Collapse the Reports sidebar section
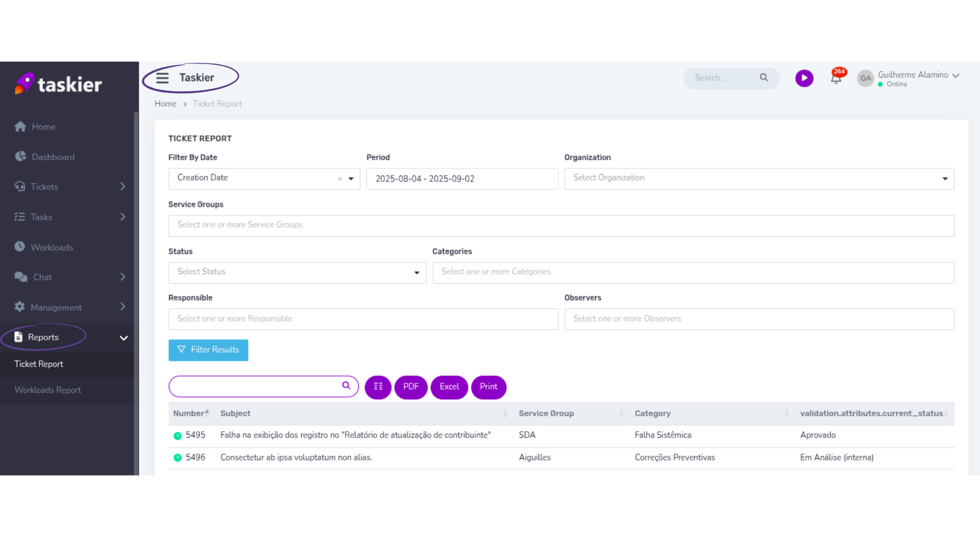The width and height of the screenshot is (980, 551). point(124,338)
